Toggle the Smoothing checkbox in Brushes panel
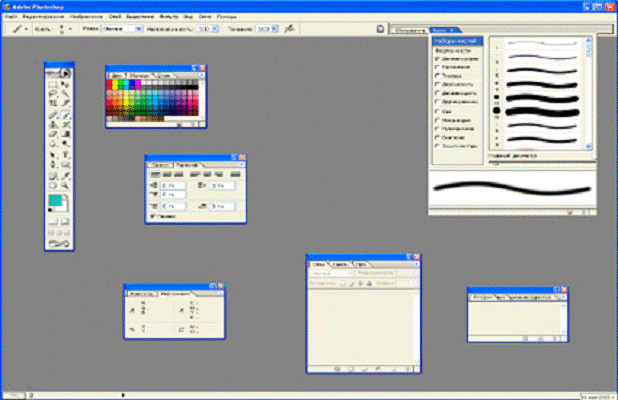 pos(437,137)
